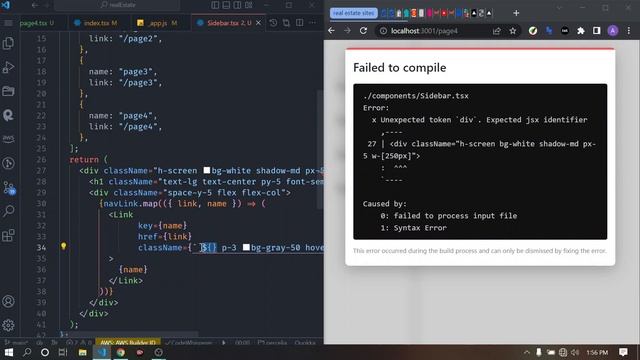
Task: Reload the localhost page in Chrome
Action: (x=363, y=31)
